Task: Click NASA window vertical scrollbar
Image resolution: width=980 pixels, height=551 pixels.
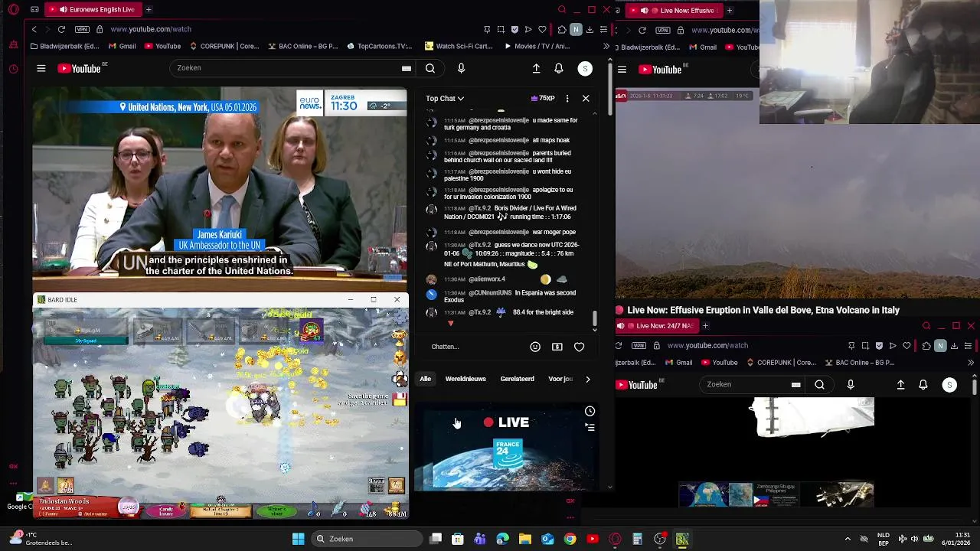Action: [x=974, y=386]
